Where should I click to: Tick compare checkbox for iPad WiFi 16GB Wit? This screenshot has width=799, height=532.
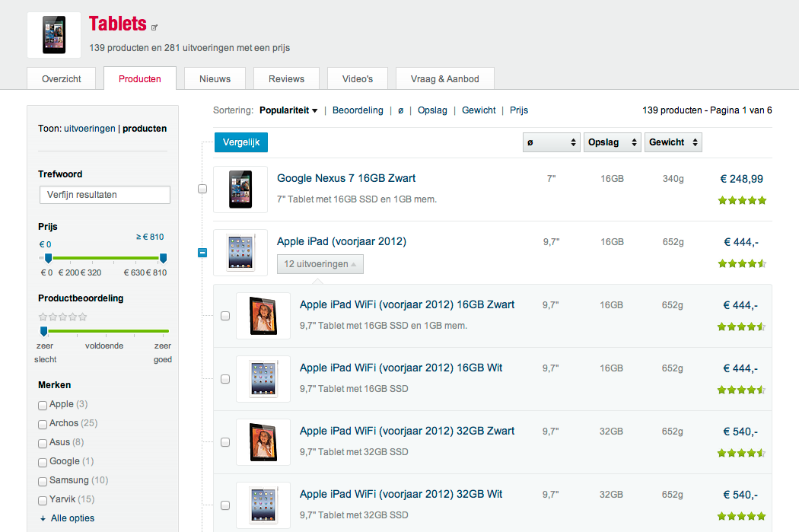pos(225,379)
